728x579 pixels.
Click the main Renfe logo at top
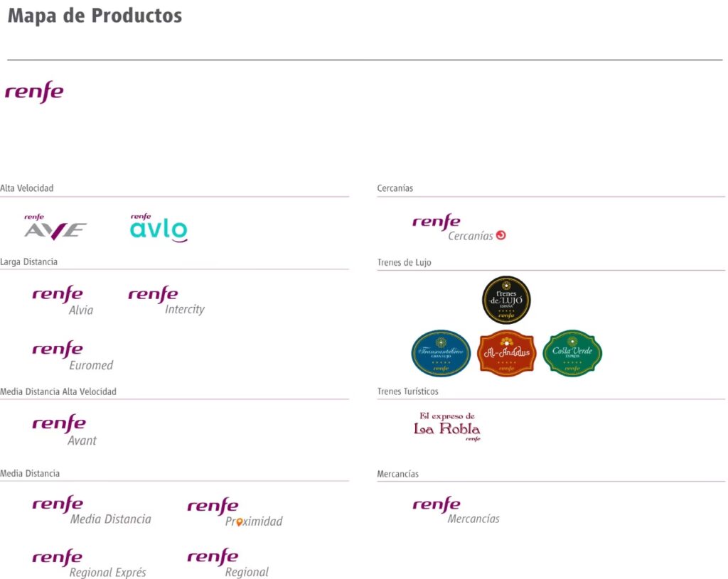pyautogui.click(x=34, y=92)
